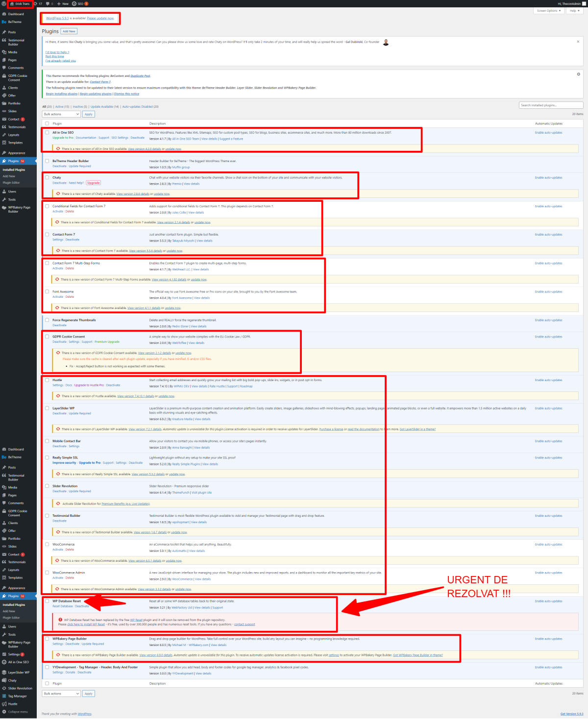The height and width of the screenshot is (719, 588).
Task: Enable auto-updates for Force Regenerate Thumbnails
Action: [x=549, y=320]
